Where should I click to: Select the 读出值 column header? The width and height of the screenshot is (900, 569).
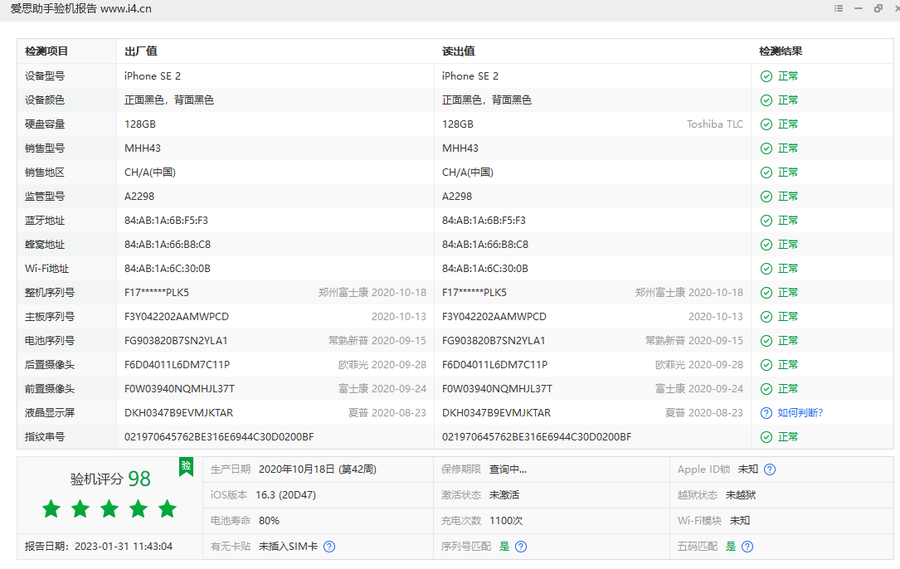point(458,51)
